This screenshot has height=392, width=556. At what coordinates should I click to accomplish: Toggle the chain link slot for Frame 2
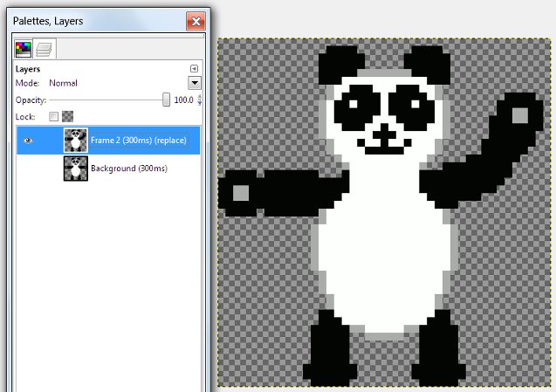click(49, 141)
